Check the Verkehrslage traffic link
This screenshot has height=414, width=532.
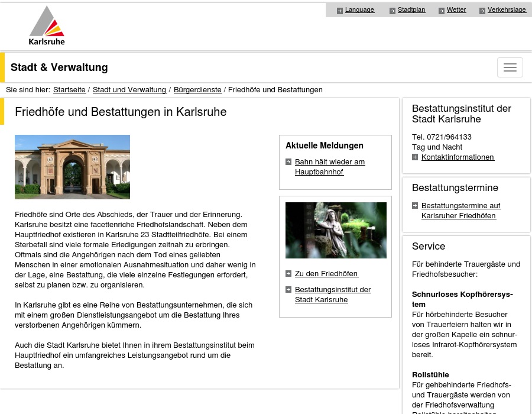[507, 10]
